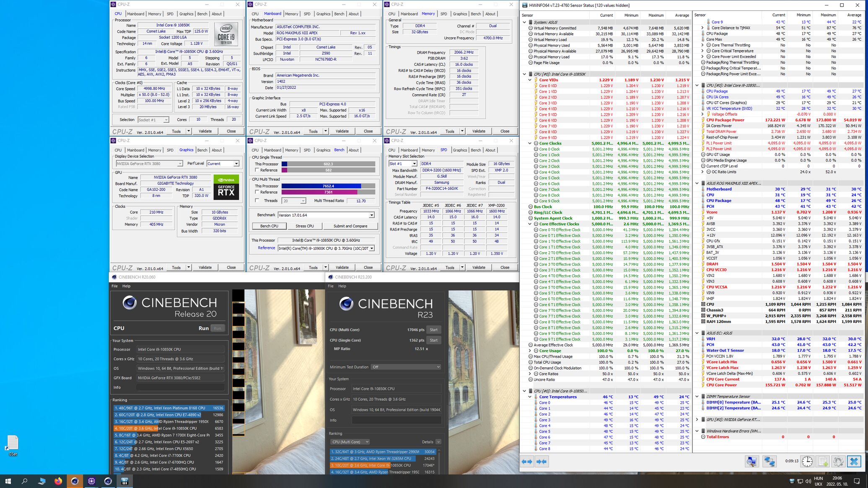The image size is (868, 488).
Task: Tick Reference checkbox under CPU Multi Thread
Action: coord(257,192)
